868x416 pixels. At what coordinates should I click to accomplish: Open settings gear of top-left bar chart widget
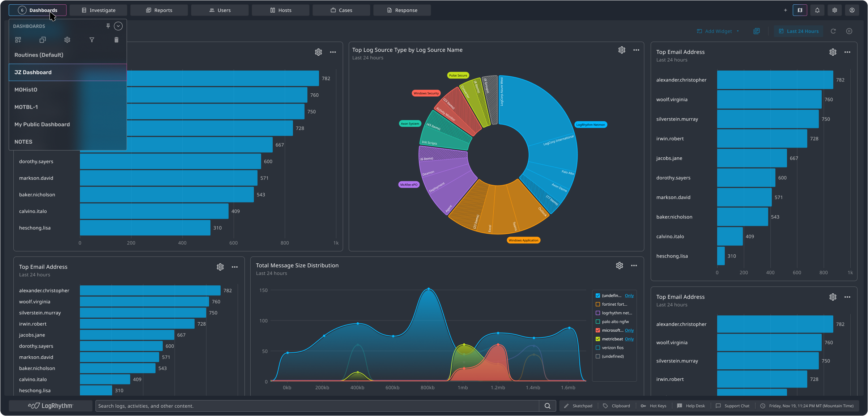pos(318,52)
